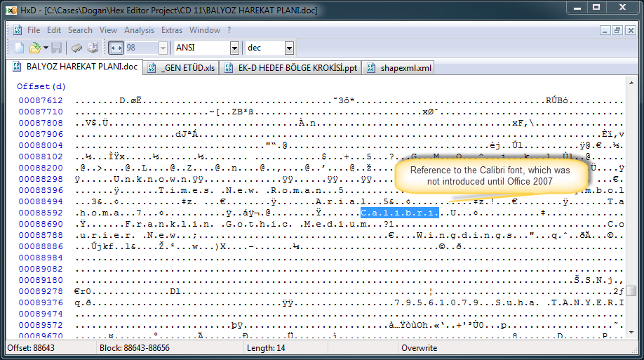The height and width of the screenshot is (360, 644).
Task: Click the HxD document icon beside File menu
Action: [x=17, y=30]
